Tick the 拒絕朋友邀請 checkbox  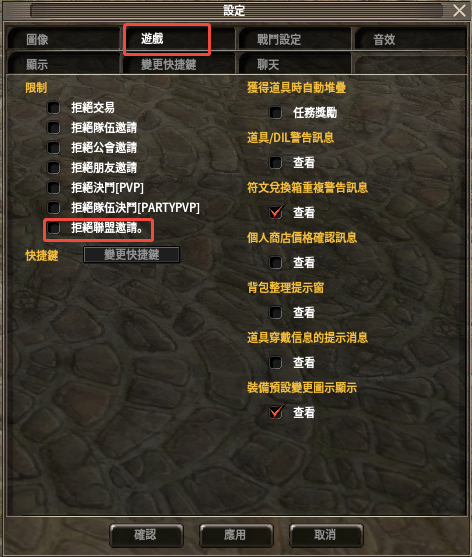(x=54, y=167)
